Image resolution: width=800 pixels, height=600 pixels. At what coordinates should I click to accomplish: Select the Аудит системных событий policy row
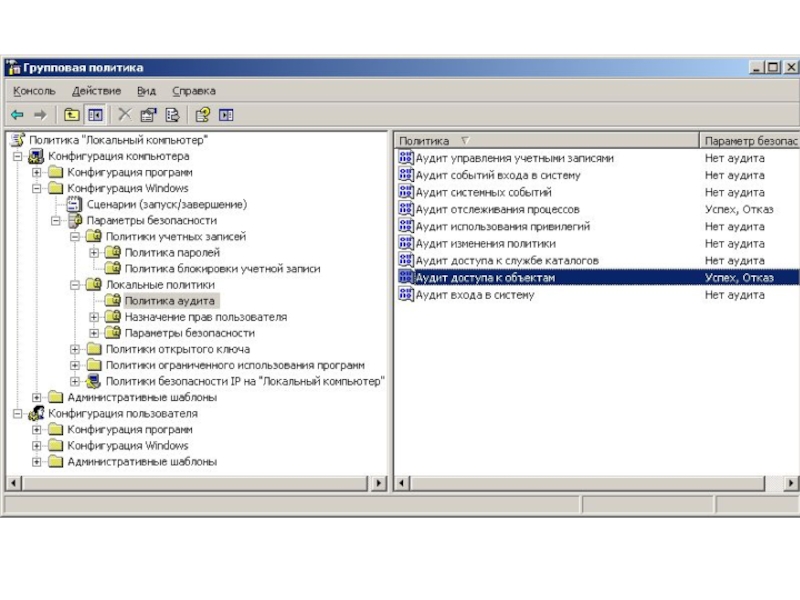(482, 192)
